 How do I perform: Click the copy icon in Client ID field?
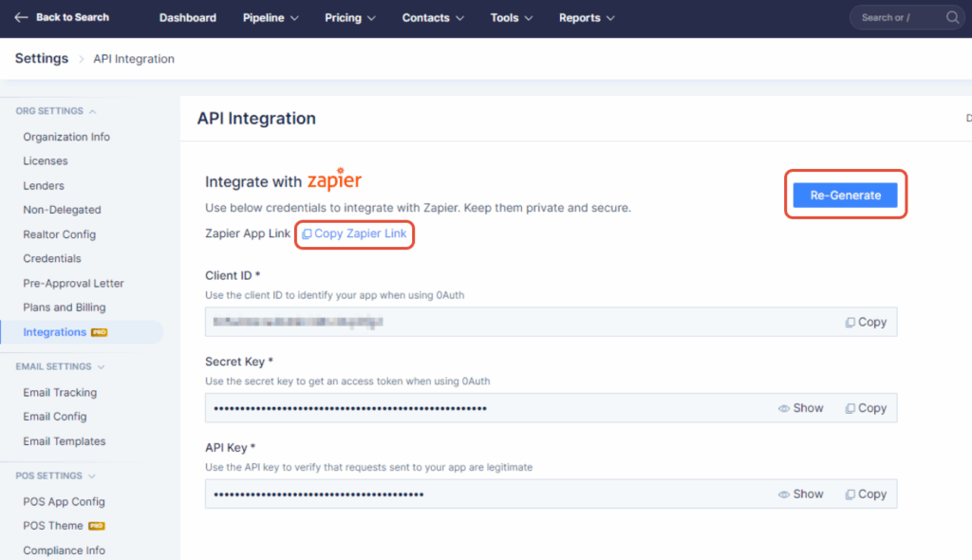(x=850, y=322)
